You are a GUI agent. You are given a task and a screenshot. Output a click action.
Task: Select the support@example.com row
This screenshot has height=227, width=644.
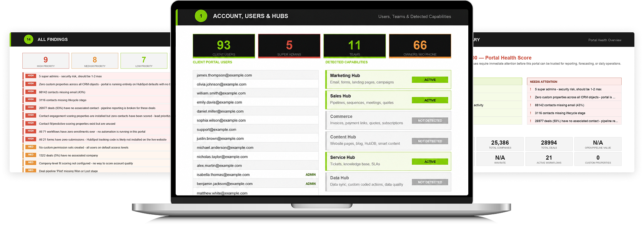(256, 129)
